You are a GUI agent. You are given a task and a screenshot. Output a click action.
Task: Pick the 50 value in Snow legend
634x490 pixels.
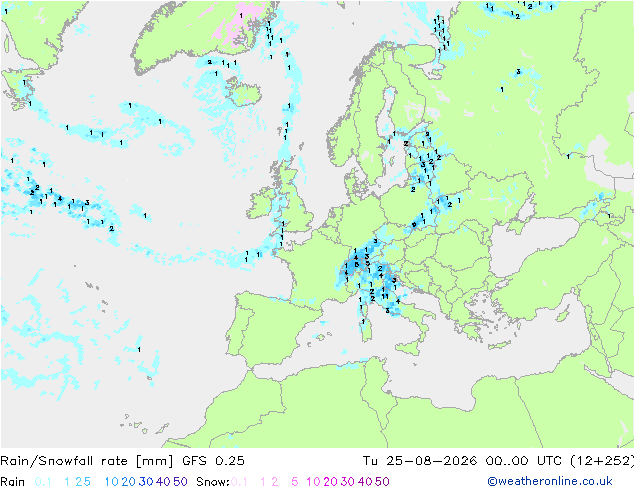pos(383,482)
